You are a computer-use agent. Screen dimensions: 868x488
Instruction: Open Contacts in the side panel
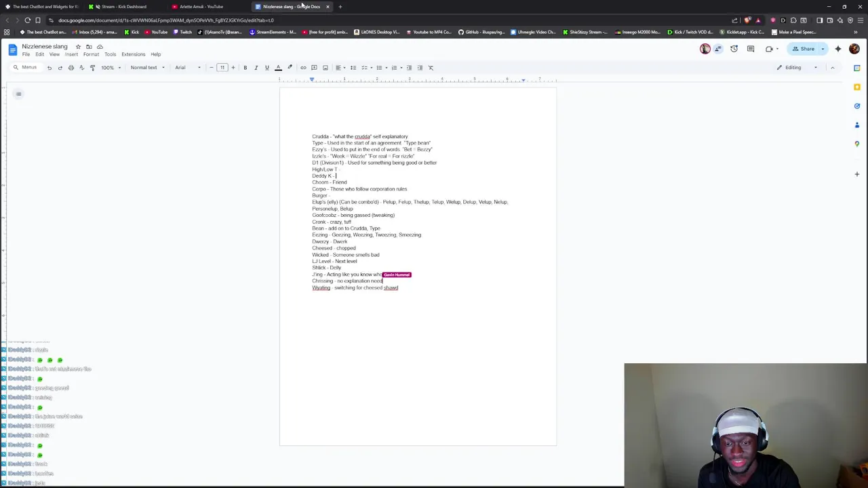pyautogui.click(x=857, y=125)
